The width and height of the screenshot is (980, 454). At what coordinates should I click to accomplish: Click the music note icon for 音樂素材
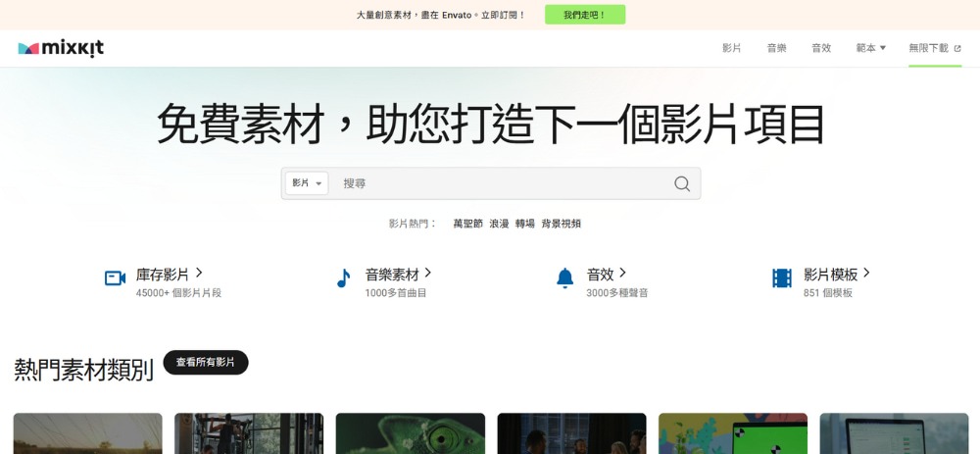pyautogui.click(x=343, y=278)
